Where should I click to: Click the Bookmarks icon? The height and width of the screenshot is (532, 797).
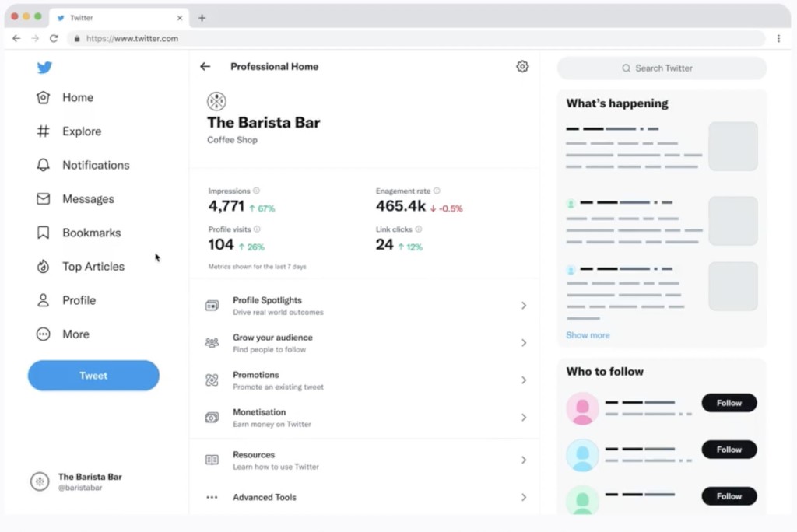pos(44,233)
